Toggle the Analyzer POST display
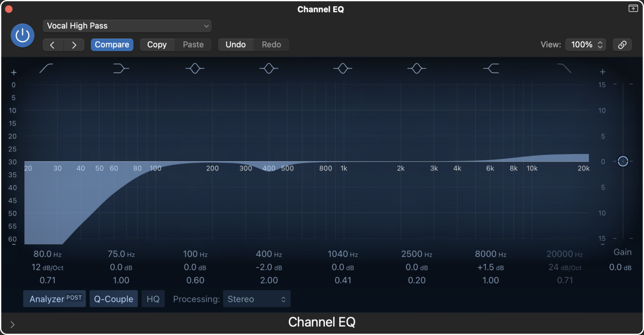 pyautogui.click(x=54, y=298)
